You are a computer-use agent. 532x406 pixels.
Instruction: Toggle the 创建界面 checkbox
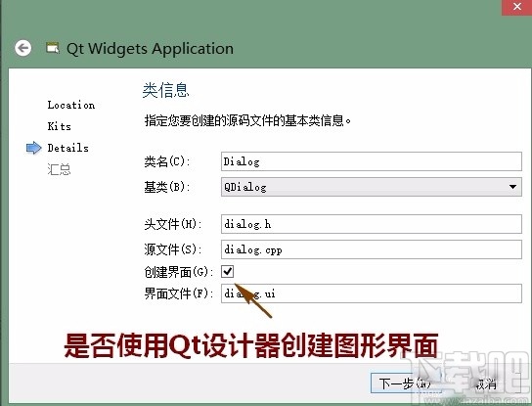point(227,272)
